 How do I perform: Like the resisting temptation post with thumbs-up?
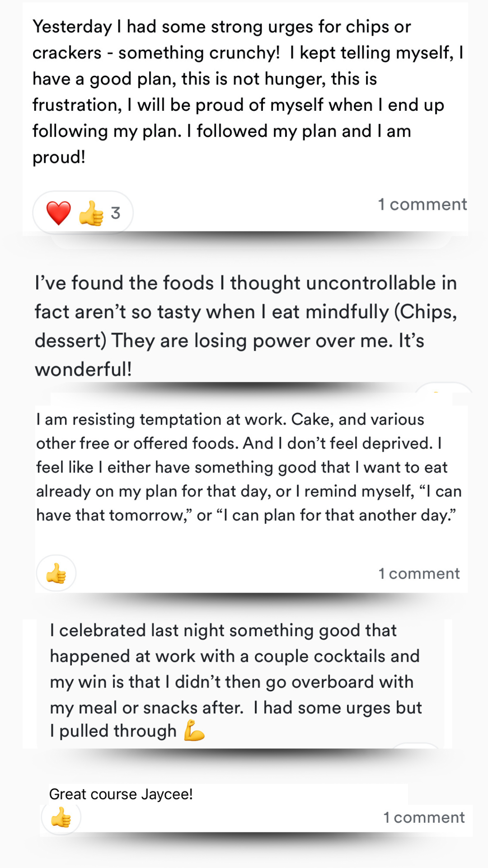(x=56, y=573)
